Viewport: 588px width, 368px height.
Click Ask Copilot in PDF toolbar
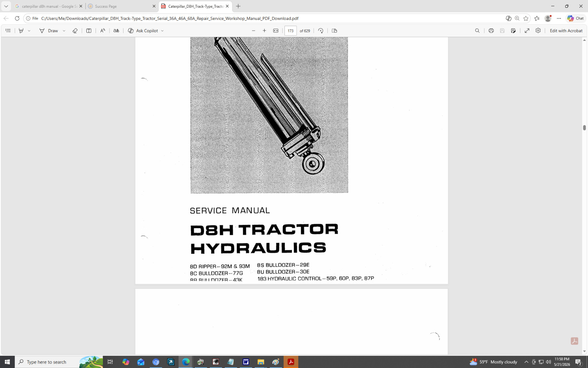(143, 31)
